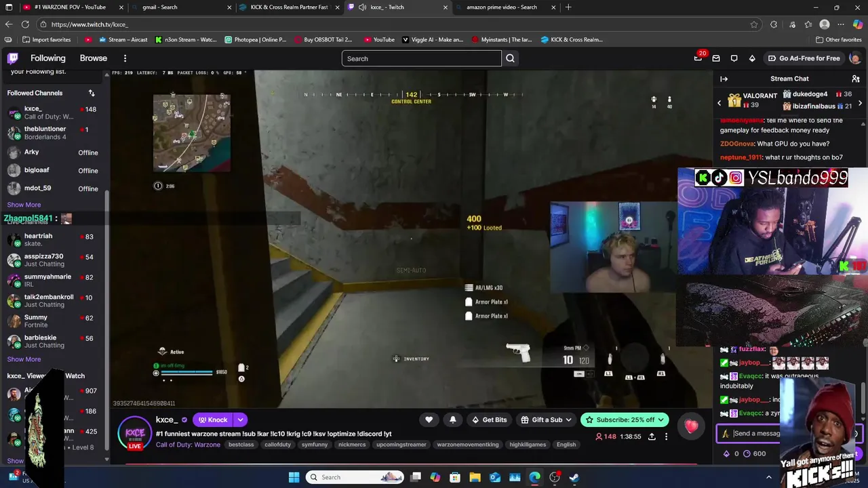This screenshot has width=868, height=488.
Task: Open Outlook from the taskbar
Action: point(495,477)
